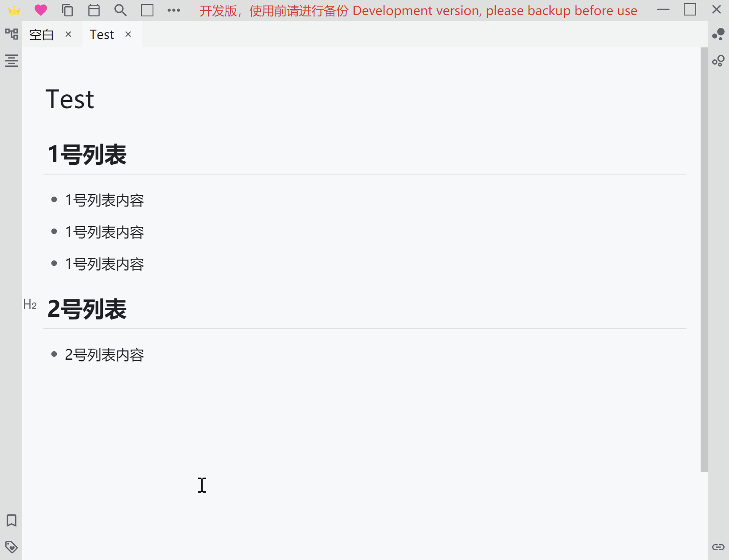Open the calendar daily note icon
Image resolution: width=729 pixels, height=560 pixels.
pos(94,10)
